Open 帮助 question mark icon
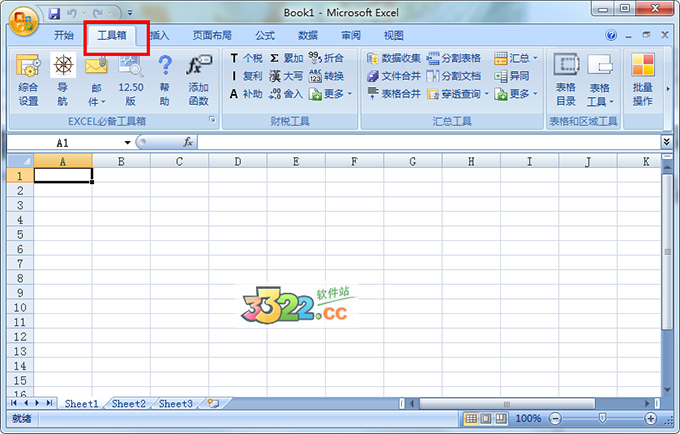The height and width of the screenshot is (434, 680). [165, 80]
